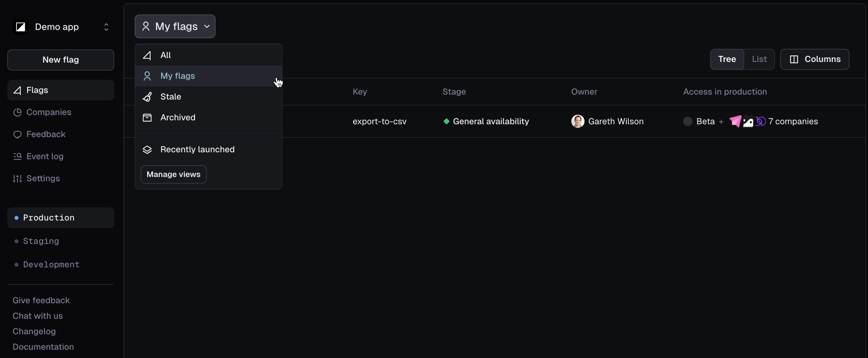The width and height of the screenshot is (868, 358).
Task: Click the Companies pie chart icon
Action: pyautogui.click(x=17, y=112)
